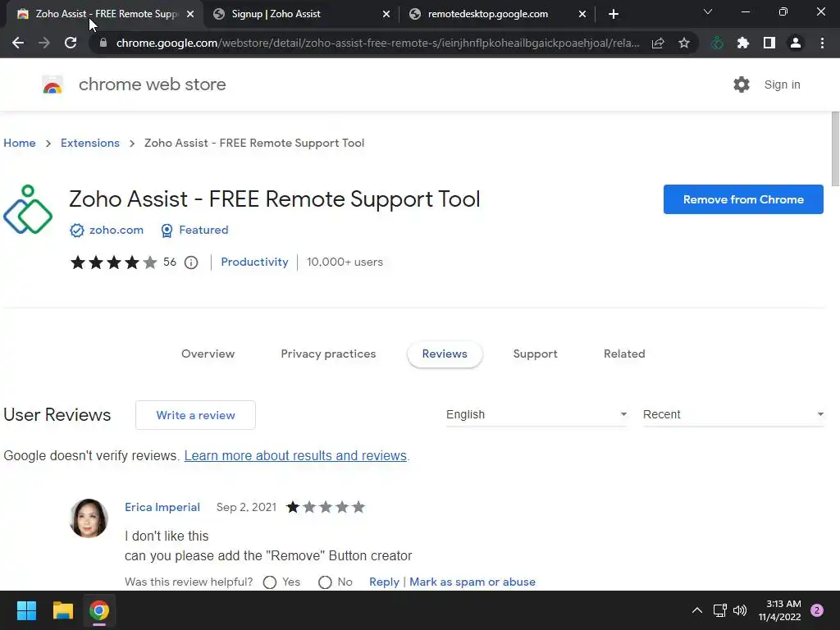Go to Extensions breadcrumb
This screenshot has height=630, width=840.
tap(90, 143)
